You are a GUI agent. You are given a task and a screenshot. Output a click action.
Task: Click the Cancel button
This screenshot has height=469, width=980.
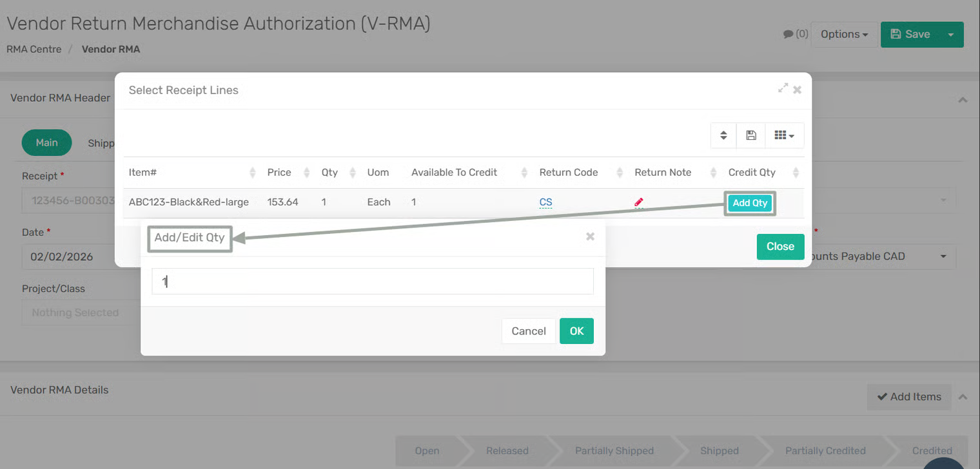pyautogui.click(x=528, y=331)
